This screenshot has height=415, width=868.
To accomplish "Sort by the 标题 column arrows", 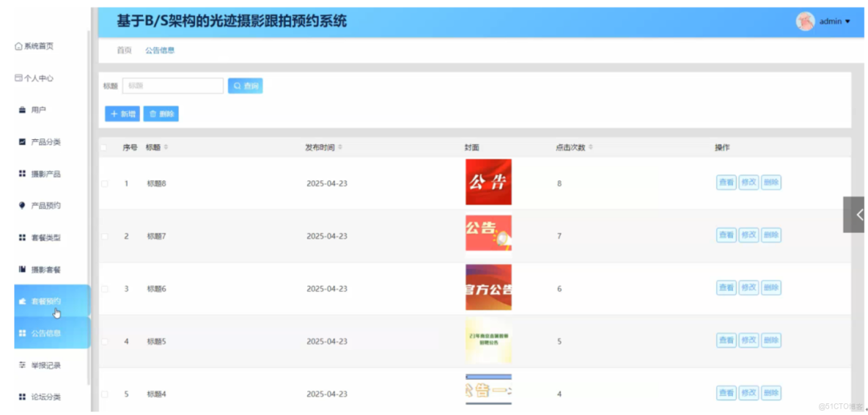I will tap(166, 147).
